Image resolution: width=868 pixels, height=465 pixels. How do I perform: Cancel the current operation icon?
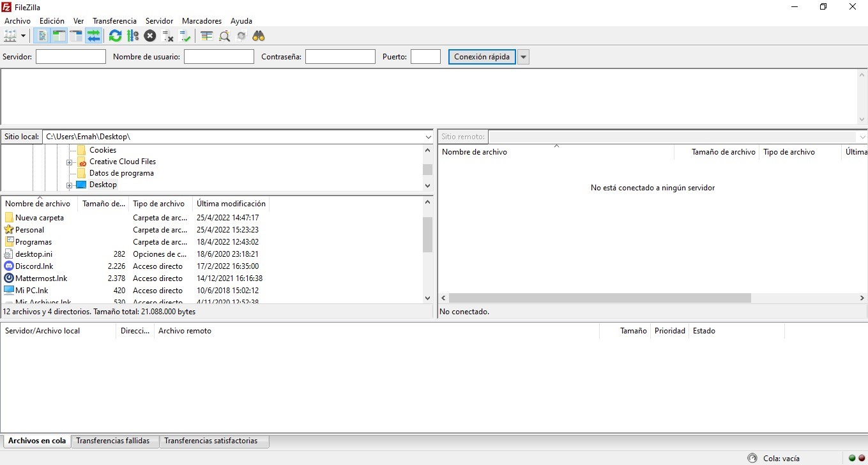(150, 36)
